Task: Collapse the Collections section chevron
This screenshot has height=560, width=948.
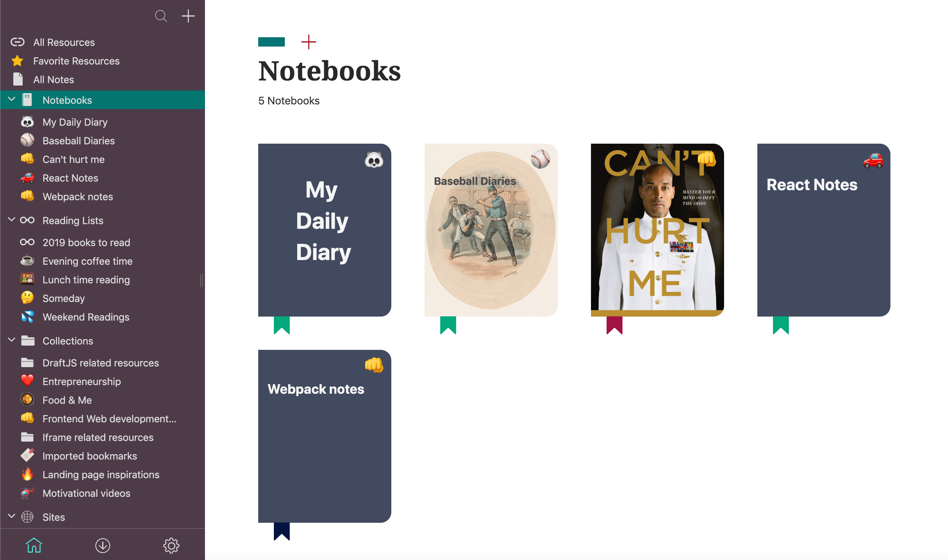Action: [12, 341]
